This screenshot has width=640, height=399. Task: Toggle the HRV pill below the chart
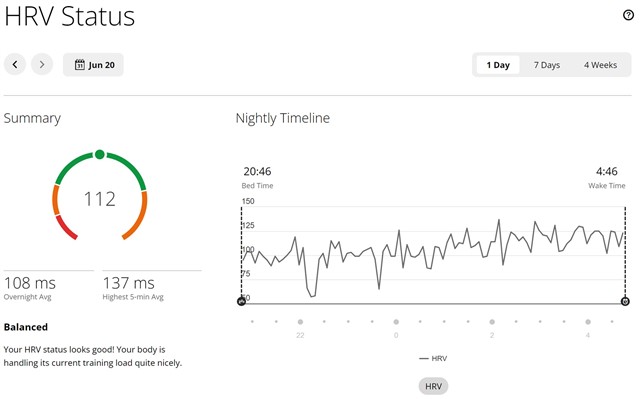coord(433,386)
